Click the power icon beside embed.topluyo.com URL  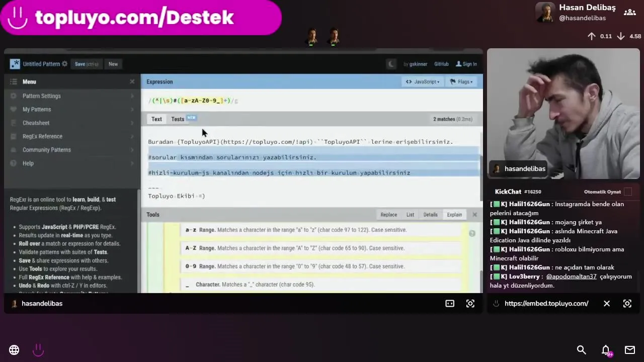(496, 304)
